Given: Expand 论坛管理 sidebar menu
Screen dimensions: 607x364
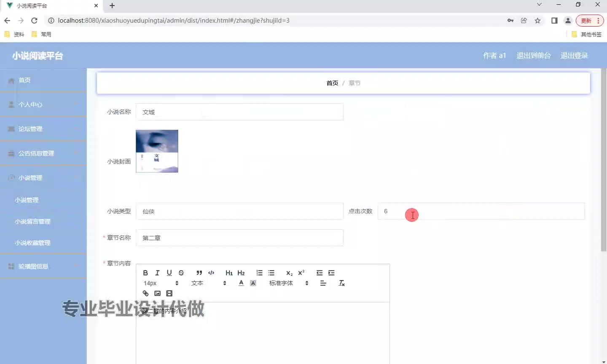Looking at the screenshot, I should (43, 129).
